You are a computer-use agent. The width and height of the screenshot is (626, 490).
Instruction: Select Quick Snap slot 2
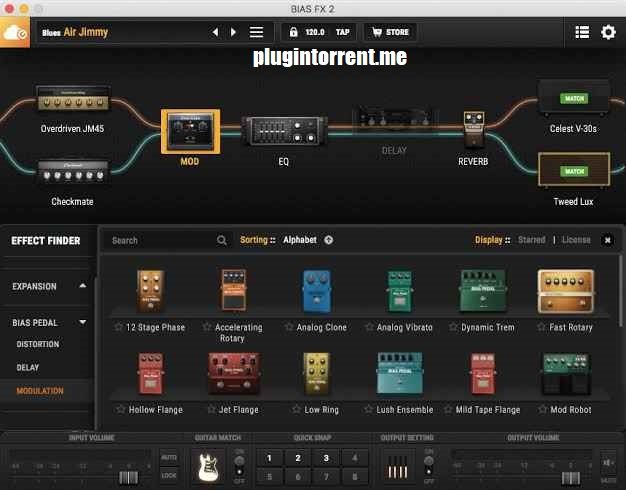298,458
